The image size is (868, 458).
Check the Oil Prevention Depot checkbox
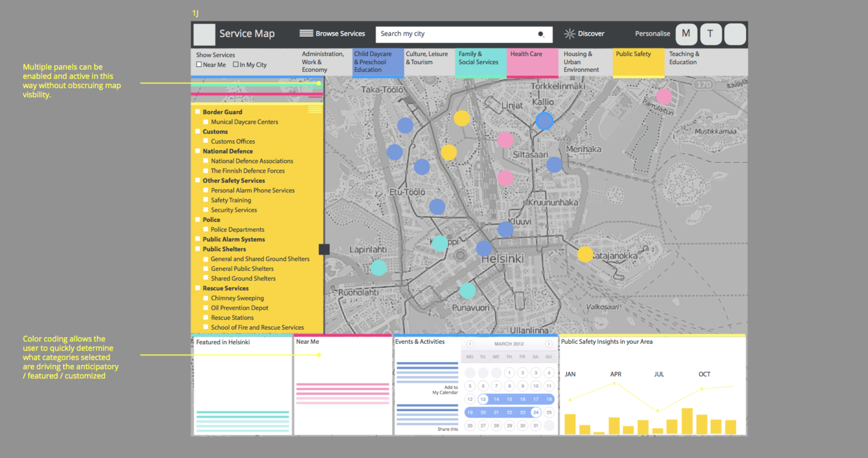206,307
